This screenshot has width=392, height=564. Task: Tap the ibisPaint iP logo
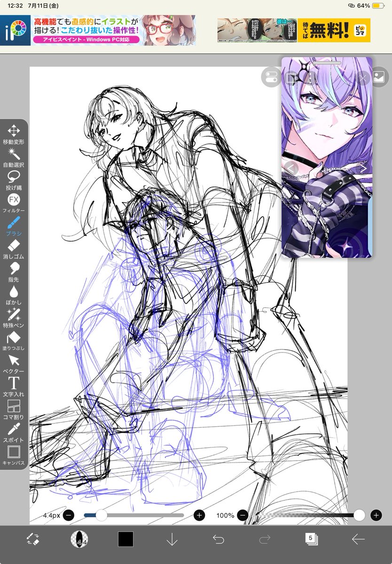[x=16, y=30]
